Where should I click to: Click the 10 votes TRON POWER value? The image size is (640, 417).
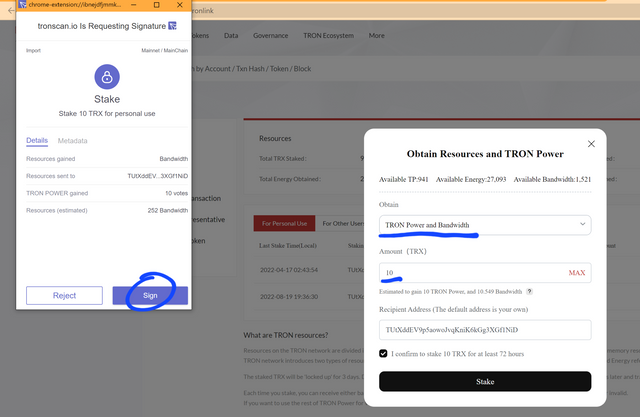176,193
